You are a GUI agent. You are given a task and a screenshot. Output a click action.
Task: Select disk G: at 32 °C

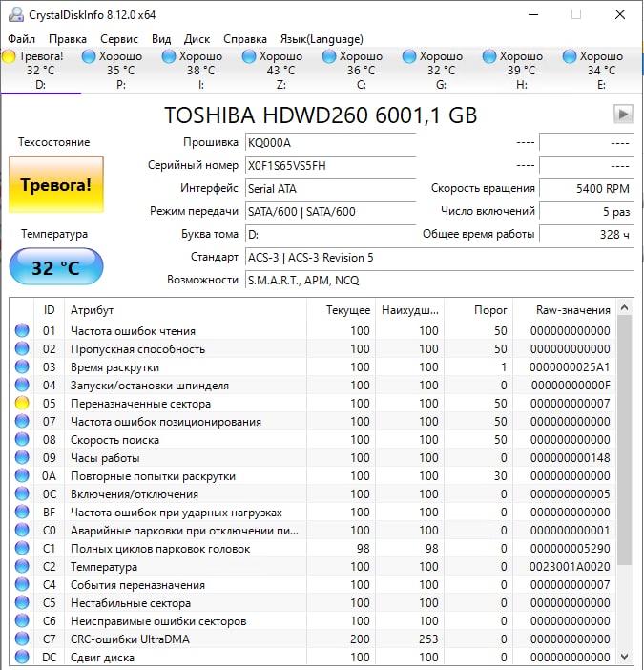coord(441,70)
